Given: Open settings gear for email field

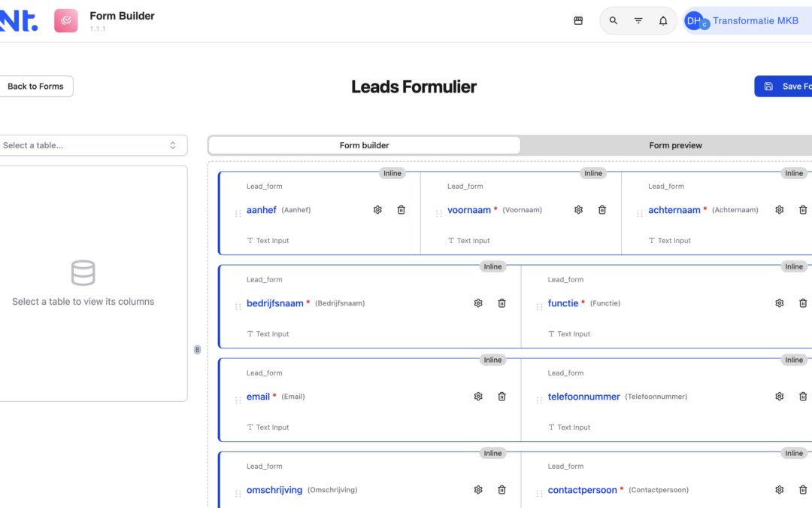Looking at the screenshot, I should 478,397.
